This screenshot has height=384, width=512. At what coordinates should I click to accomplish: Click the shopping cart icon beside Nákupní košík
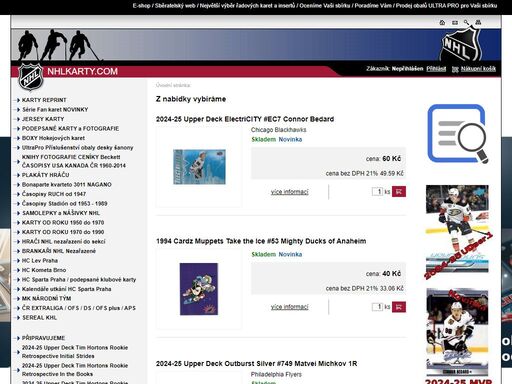pyautogui.click(x=455, y=69)
